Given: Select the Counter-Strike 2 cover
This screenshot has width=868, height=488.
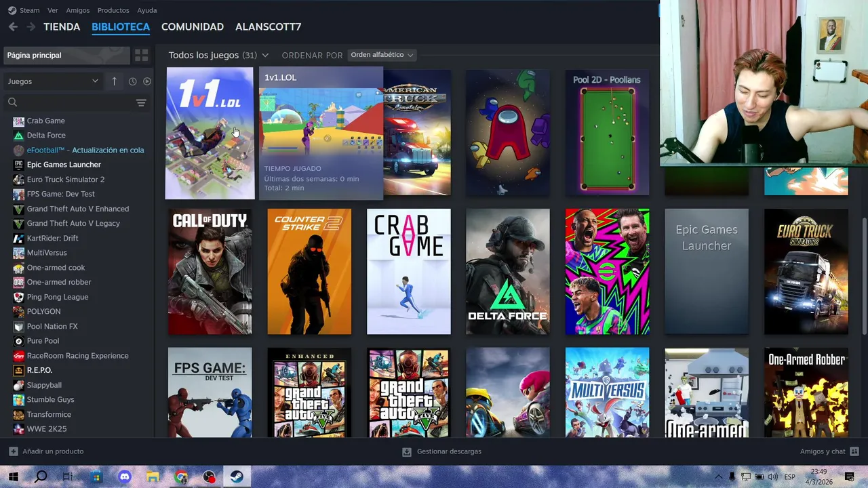Looking at the screenshot, I should (309, 272).
